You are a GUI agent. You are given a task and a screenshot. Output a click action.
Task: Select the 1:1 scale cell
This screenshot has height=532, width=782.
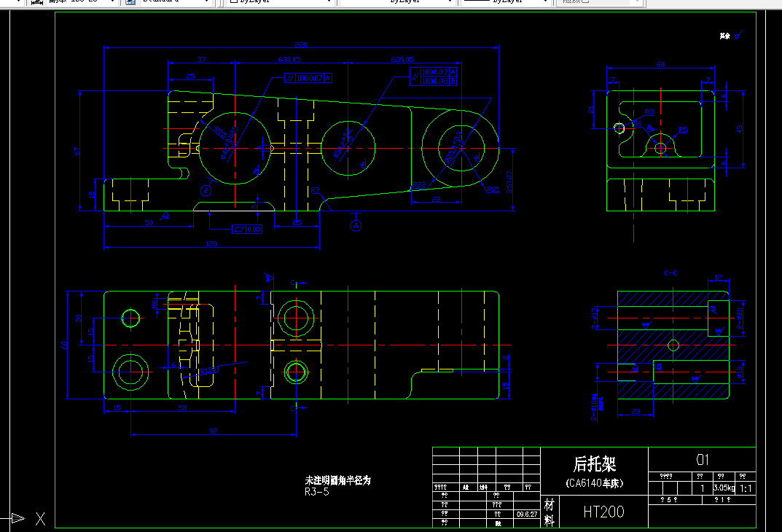pyautogui.click(x=746, y=488)
